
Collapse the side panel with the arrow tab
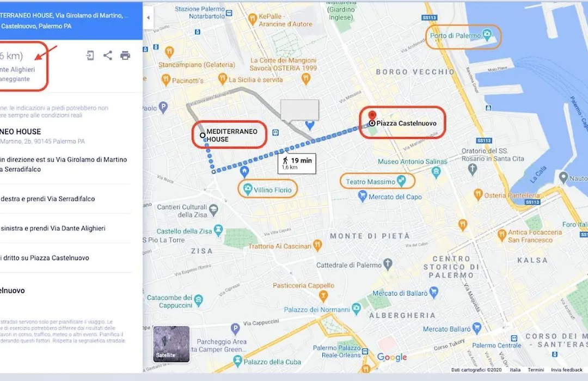(148, 17)
